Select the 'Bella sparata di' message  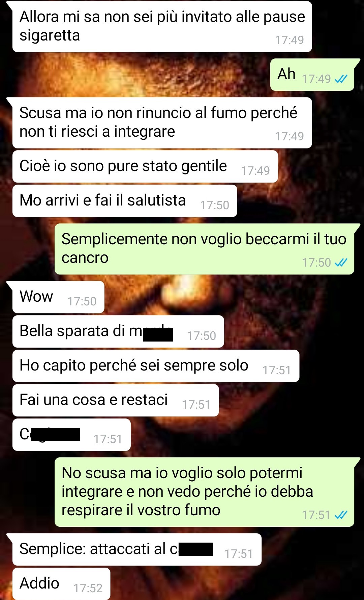click(118, 331)
